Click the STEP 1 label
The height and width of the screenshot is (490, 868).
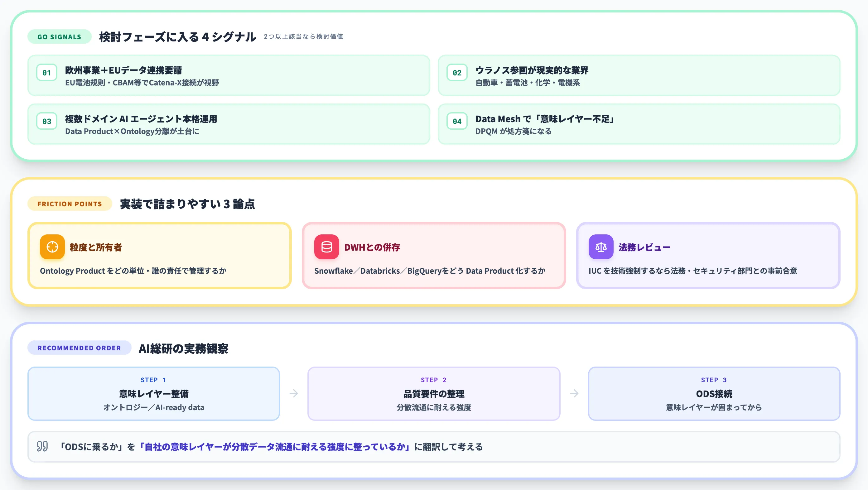153,380
